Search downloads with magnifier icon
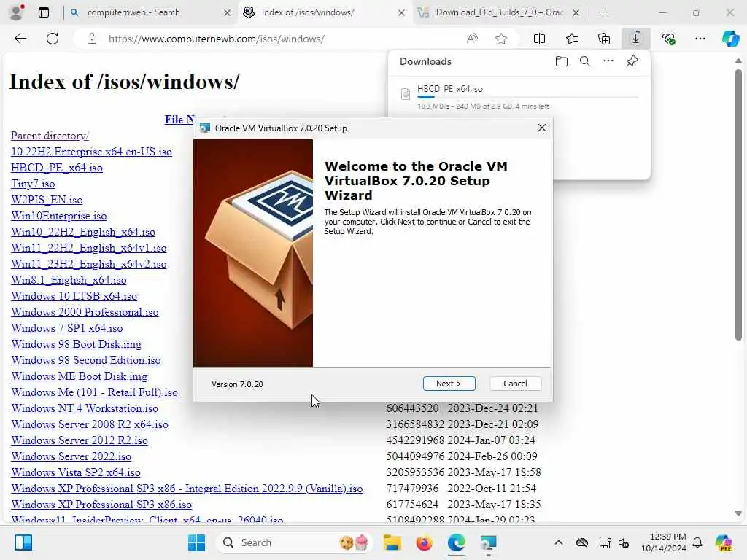 (x=584, y=61)
